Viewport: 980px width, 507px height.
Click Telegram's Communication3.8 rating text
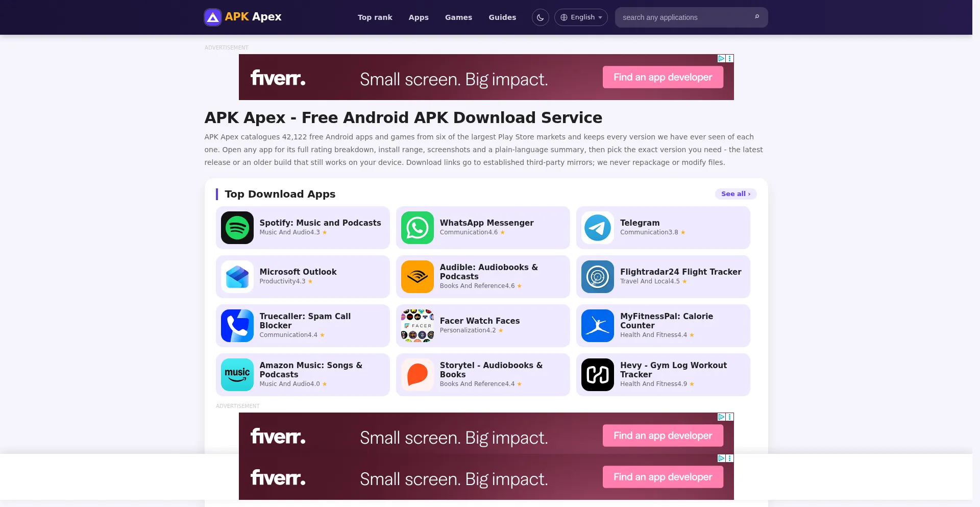pyautogui.click(x=652, y=232)
